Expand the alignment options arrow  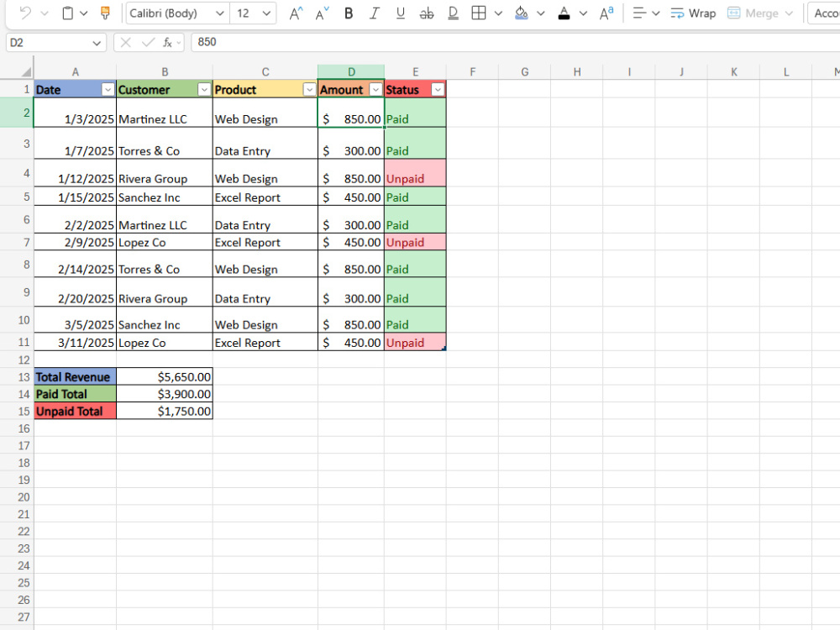point(655,13)
